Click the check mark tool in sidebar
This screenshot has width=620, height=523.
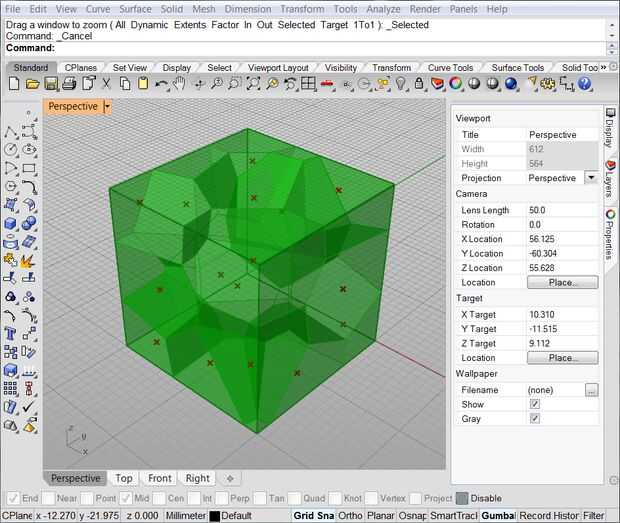pos(29,407)
